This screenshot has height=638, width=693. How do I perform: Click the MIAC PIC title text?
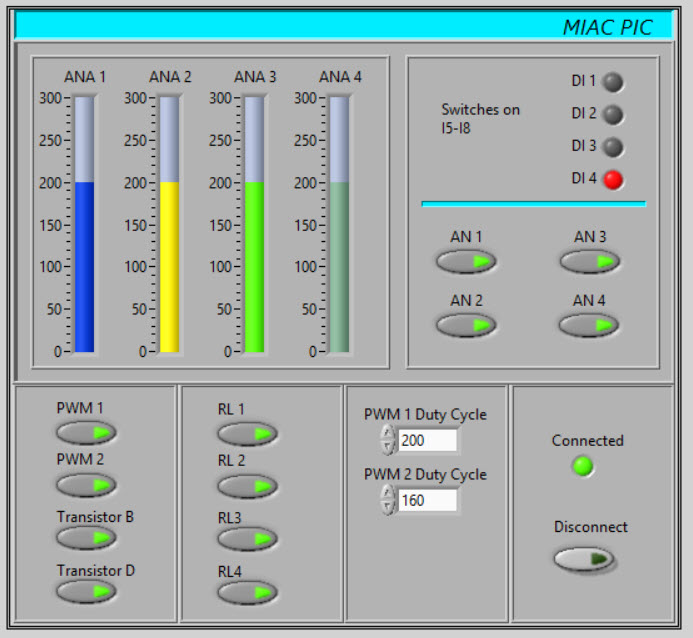[x=607, y=27]
